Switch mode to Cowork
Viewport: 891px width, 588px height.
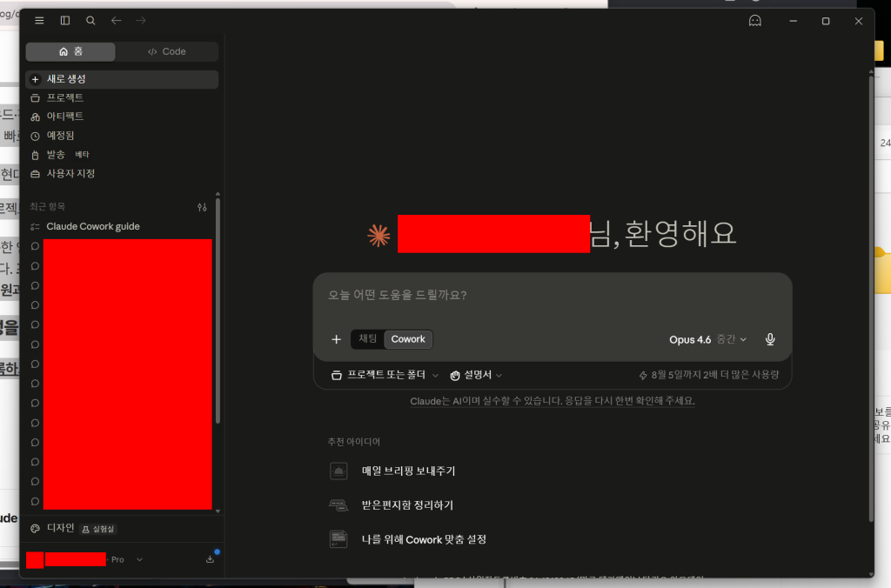click(x=408, y=339)
